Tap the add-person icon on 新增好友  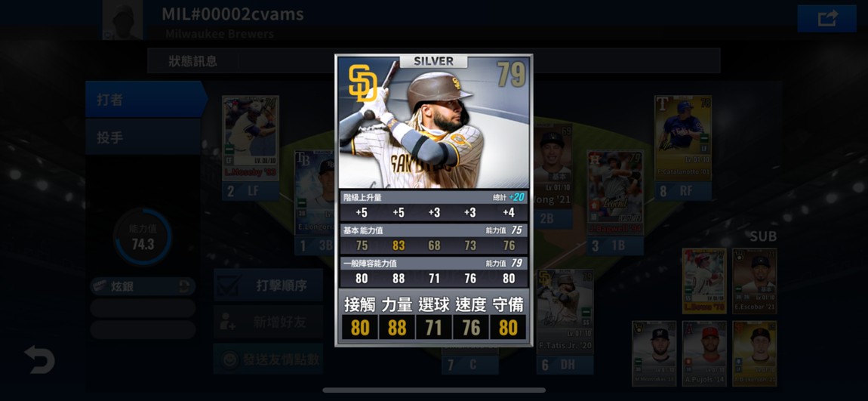click(227, 321)
